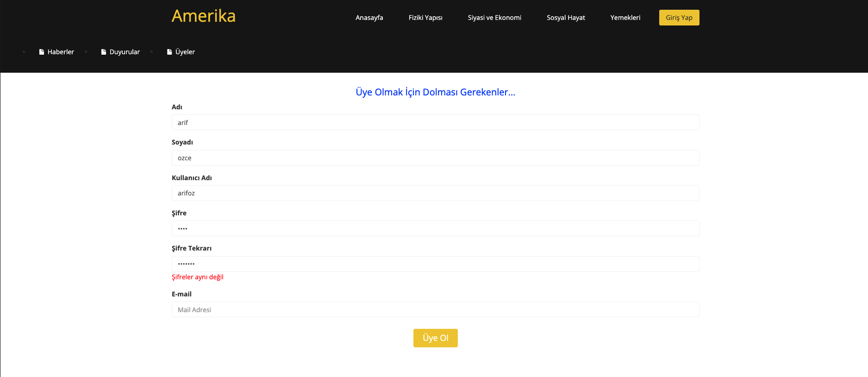Click the Giriş Yap button

[x=679, y=18]
